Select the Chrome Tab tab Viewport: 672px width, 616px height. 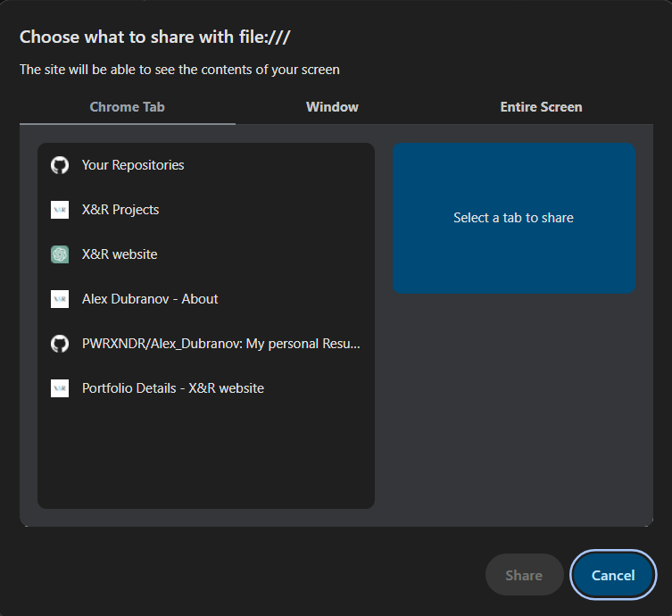coord(128,107)
